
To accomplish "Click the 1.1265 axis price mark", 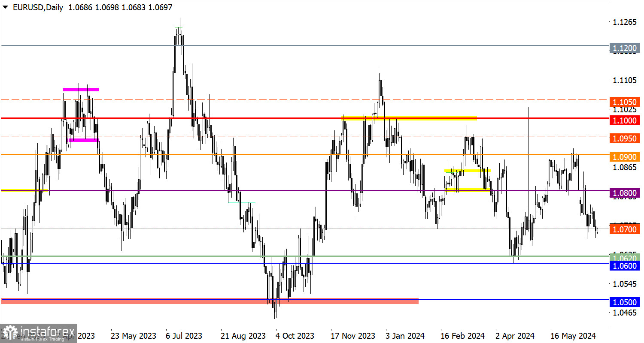I will 625,22.
